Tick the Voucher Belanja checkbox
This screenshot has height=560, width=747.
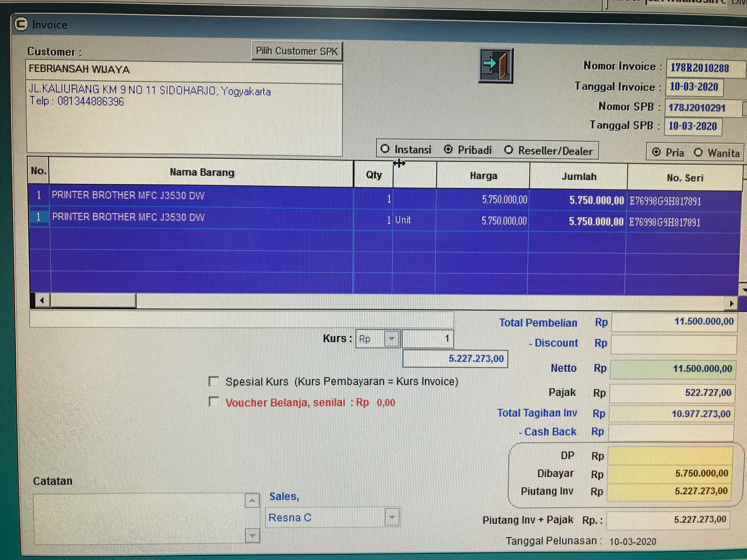pyautogui.click(x=213, y=402)
